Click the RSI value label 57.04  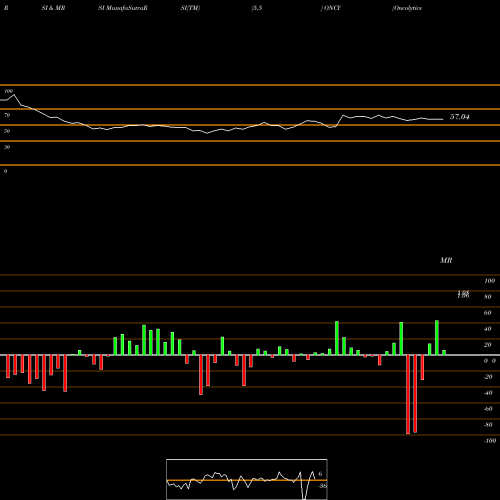[460, 117]
